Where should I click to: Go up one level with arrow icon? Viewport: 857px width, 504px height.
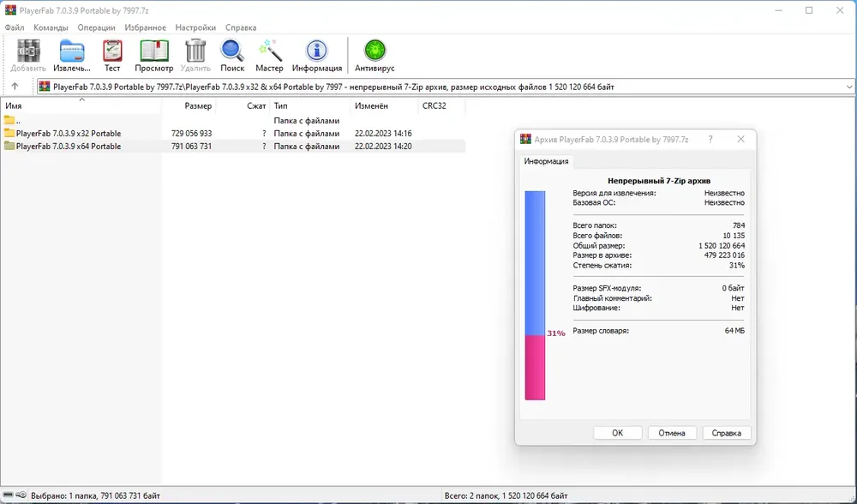coord(15,87)
